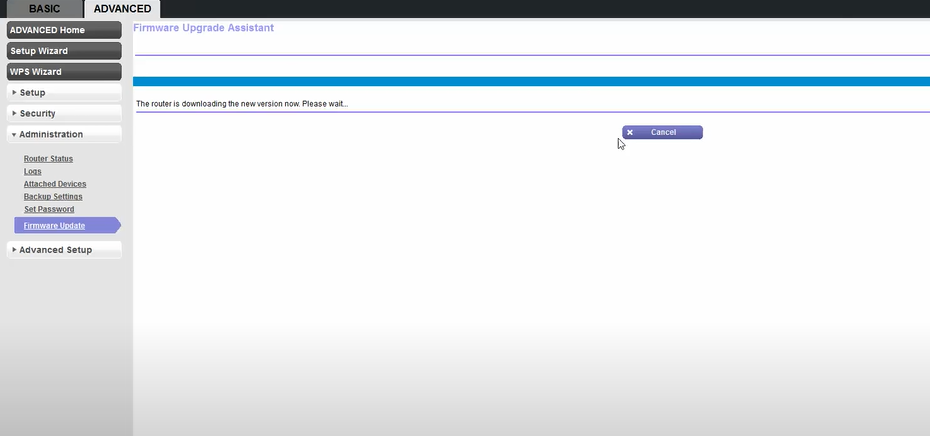Viewport: 930px width, 436px height.
Task: Switch to the BASIC tab
Action: [x=44, y=9]
